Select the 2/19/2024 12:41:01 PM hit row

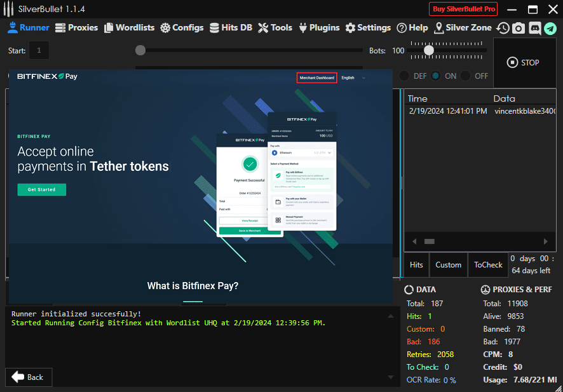coord(481,111)
